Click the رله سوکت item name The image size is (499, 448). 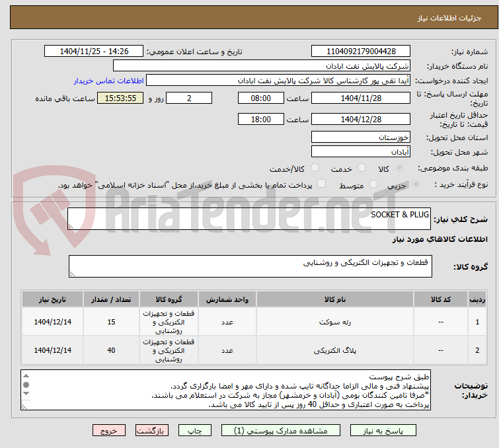(x=335, y=322)
